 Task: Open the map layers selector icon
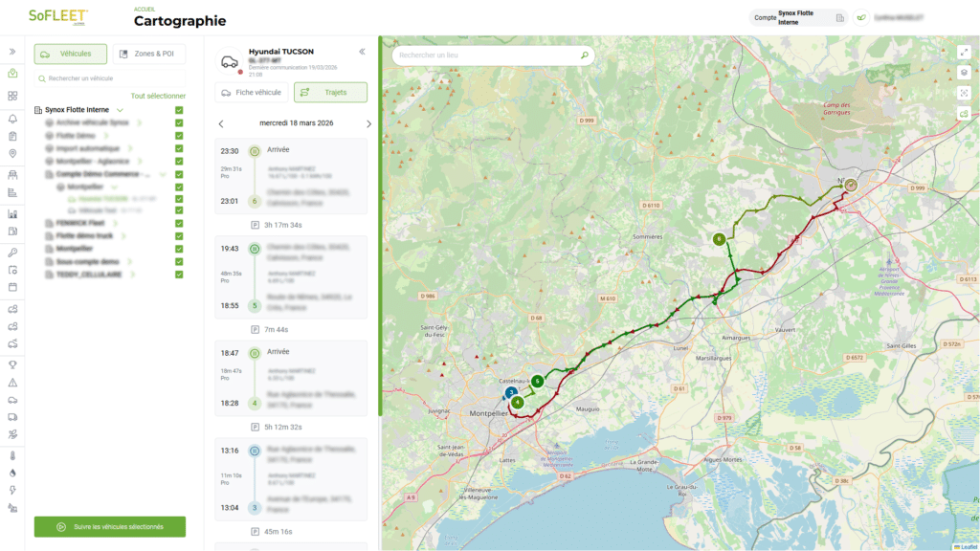[x=964, y=73]
